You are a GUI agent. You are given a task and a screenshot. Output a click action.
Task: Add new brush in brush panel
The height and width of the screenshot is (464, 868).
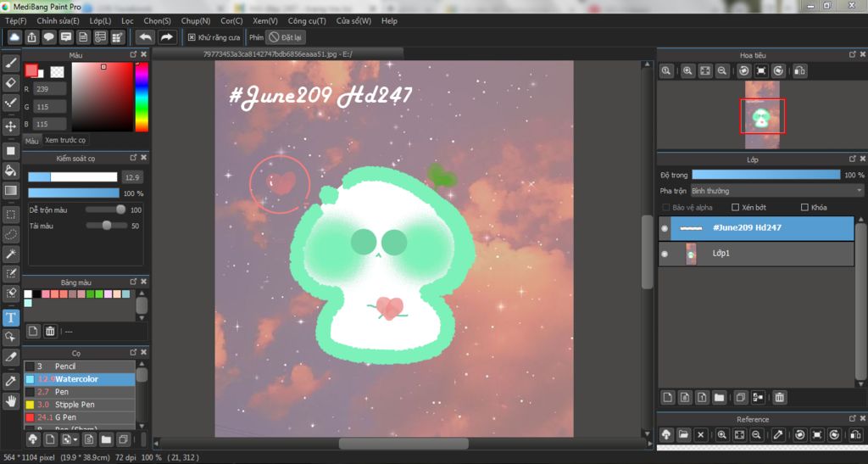click(50, 439)
